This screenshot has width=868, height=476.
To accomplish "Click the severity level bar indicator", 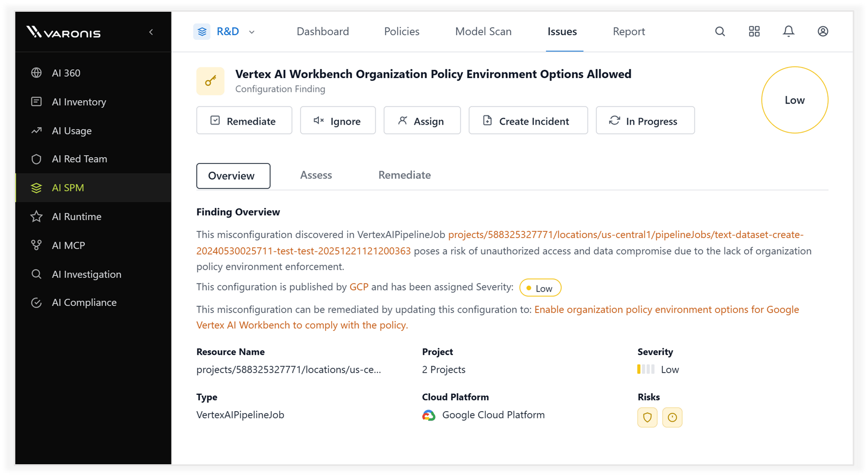I will click(x=646, y=369).
